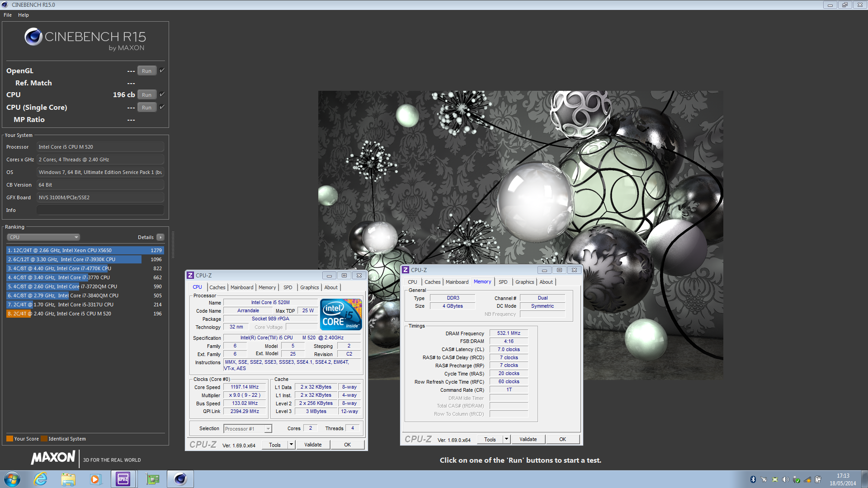Toggle the CPU (Single Core) test checkbox
Screen dimensions: 868x488
(x=162, y=107)
